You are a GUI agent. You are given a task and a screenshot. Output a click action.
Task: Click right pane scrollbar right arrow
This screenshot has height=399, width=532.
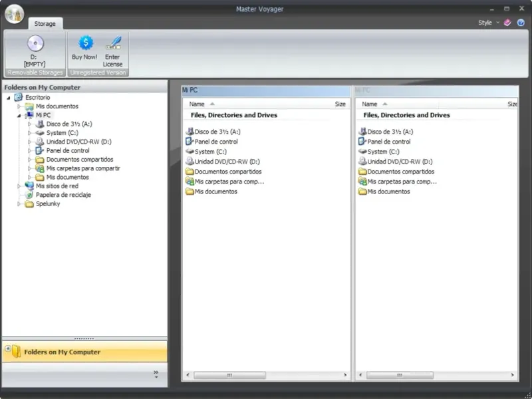512,375
